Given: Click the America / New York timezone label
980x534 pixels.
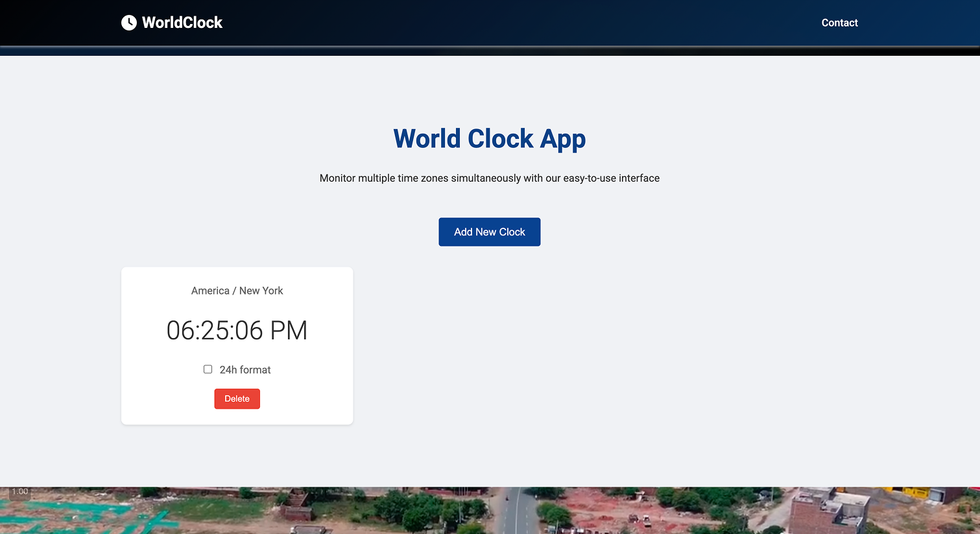Looking at the screenshot, I should pos(237,291).
